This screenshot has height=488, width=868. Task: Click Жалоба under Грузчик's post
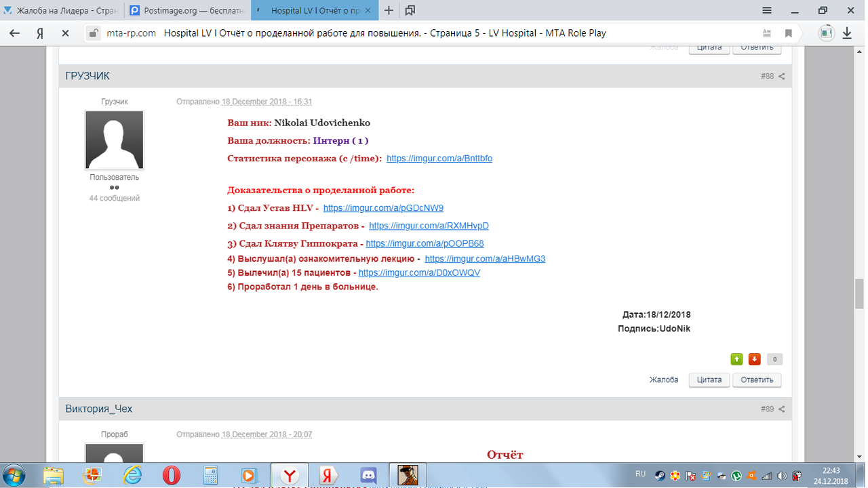[664, 380]
